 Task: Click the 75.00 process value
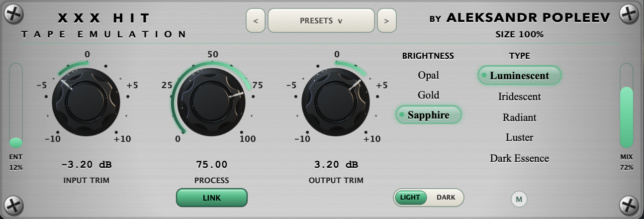pyautogui.click(x=211, y=165)
